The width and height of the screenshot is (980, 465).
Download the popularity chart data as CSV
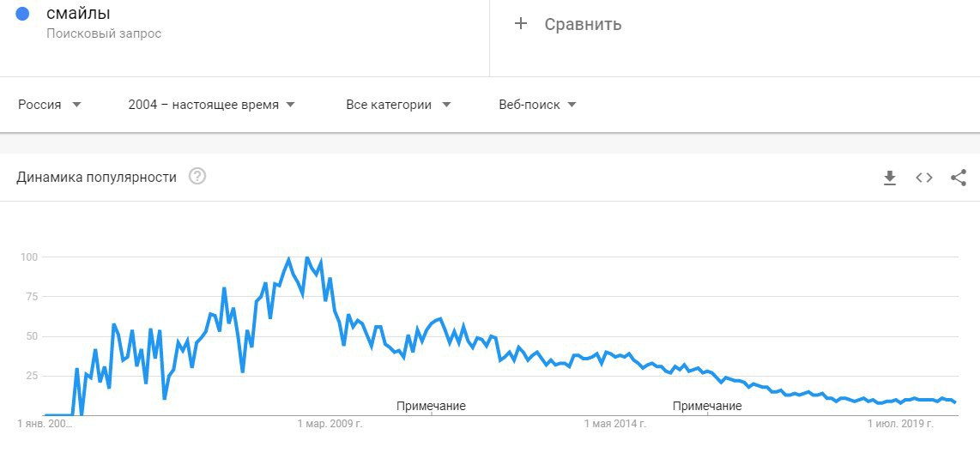click(890, 178)
